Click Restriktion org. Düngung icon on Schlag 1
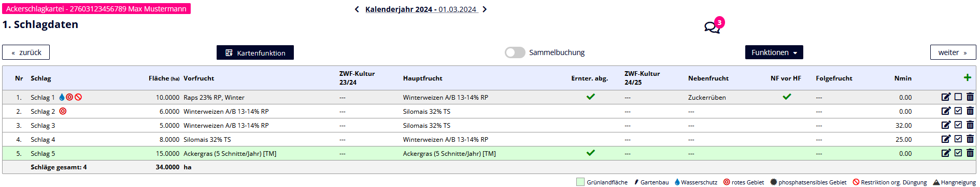 tap(78, 97)
